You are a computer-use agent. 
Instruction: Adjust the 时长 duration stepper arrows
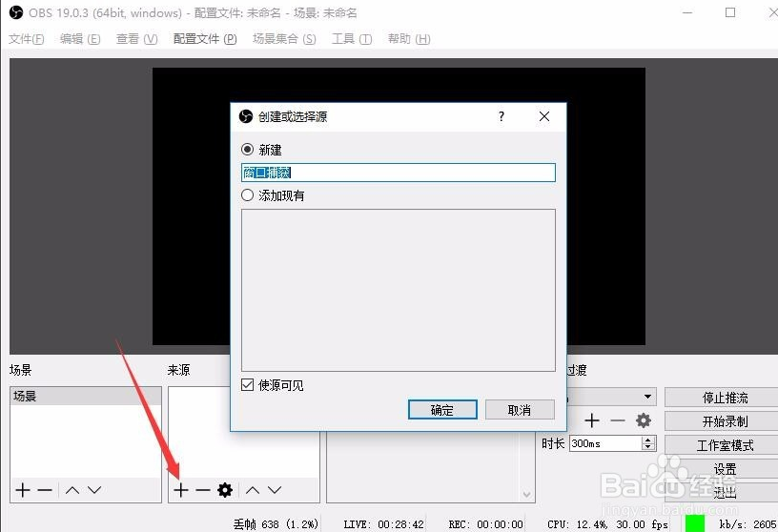coord(648,443)
